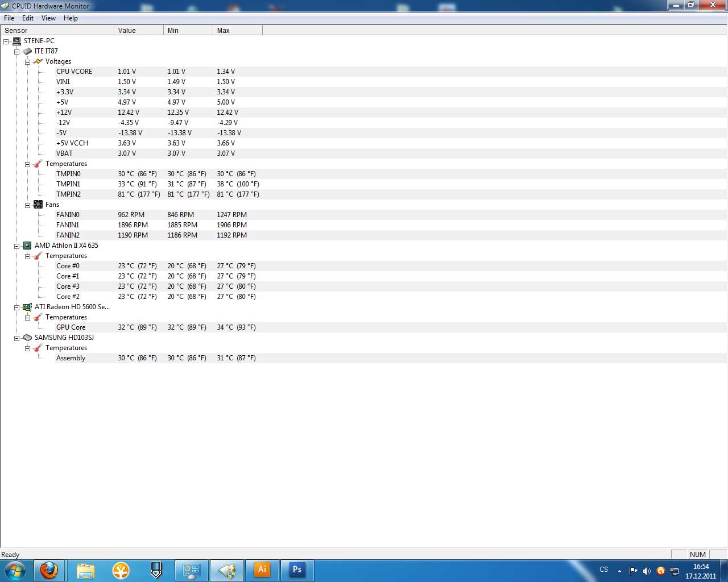Image resolution: width=728 pixels, height=582 pixels.
Task: Open the Adobe Illustrator taskbar icon
Action: click(x=262, y=570)
